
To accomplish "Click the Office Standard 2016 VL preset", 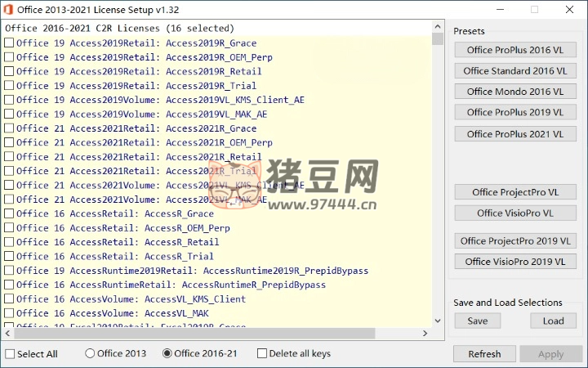I will (514, 71).
